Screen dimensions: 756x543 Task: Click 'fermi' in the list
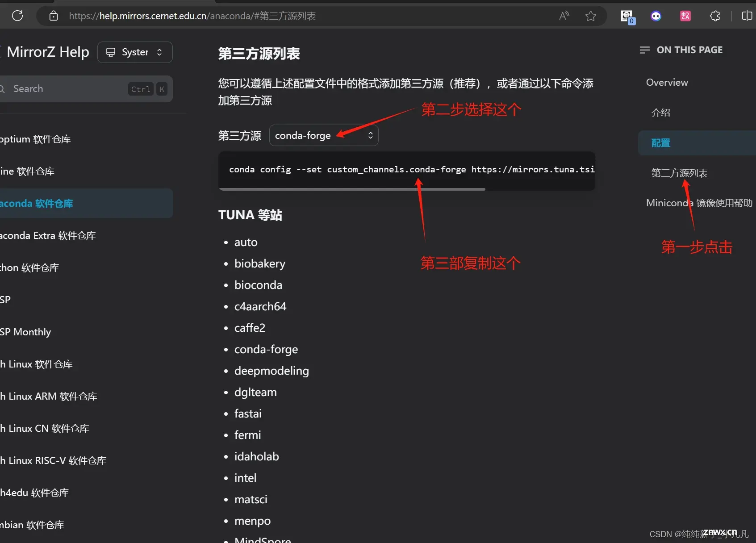click(247, 435)
